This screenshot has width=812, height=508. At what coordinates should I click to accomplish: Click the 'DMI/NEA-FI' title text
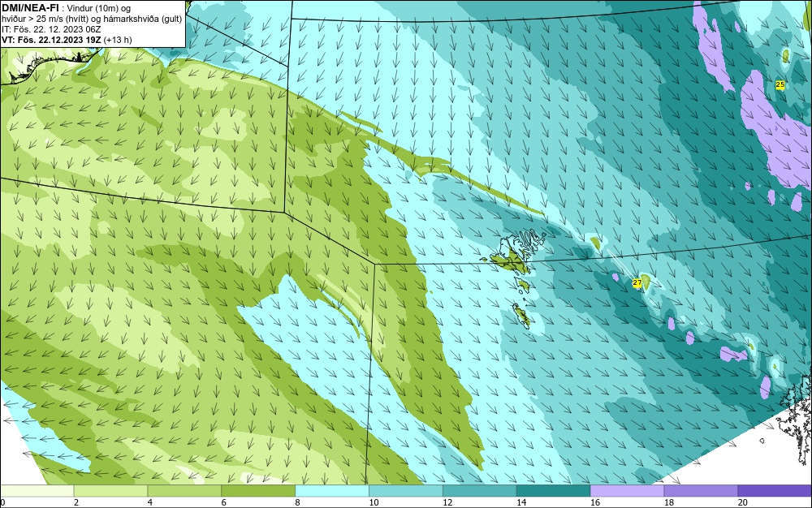click(30, 8)
